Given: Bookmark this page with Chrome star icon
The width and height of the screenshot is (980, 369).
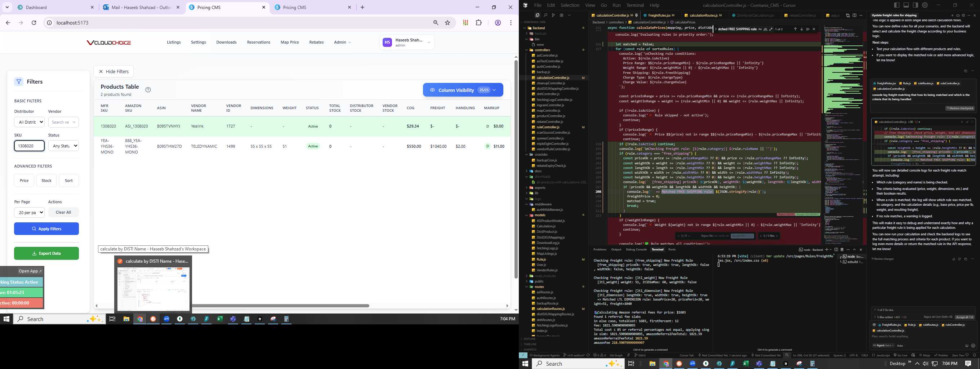Looking at the screenshot, I should click(447, 23).
